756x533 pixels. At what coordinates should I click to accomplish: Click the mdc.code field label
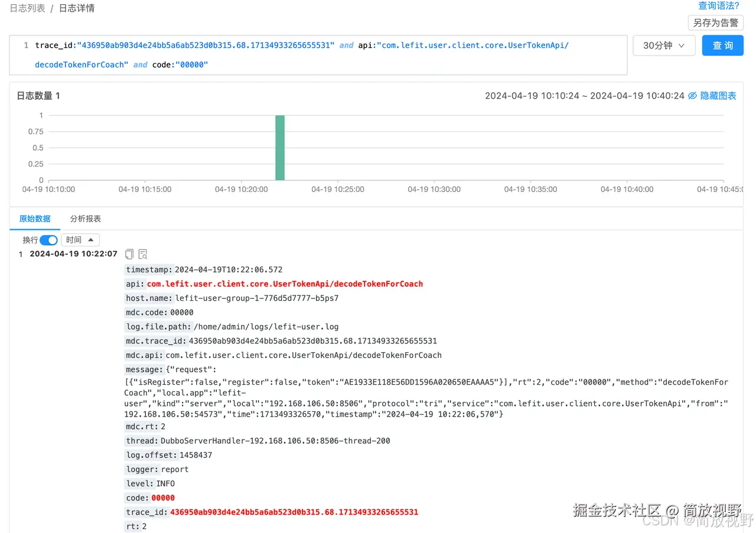tap(147, 313)
